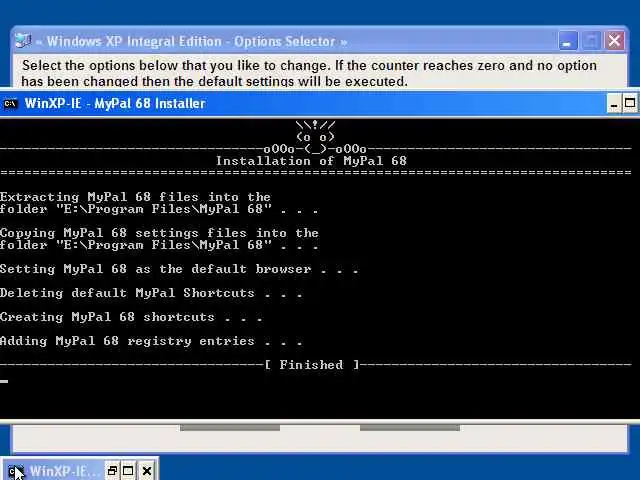Click the disabled maximize button of Options Selector
Screen dimensions: 640x480
(x=591, y=41)
